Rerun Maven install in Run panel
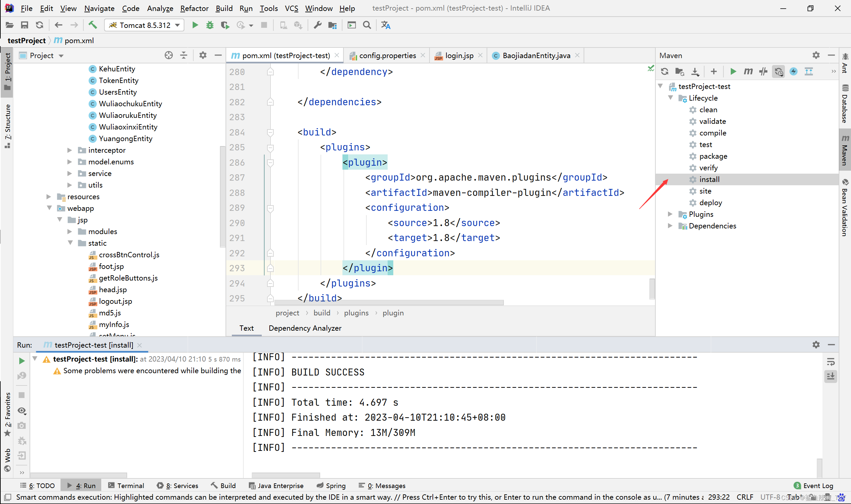The width and height of the screenshot is (851, 504). (x=22, y=361)
